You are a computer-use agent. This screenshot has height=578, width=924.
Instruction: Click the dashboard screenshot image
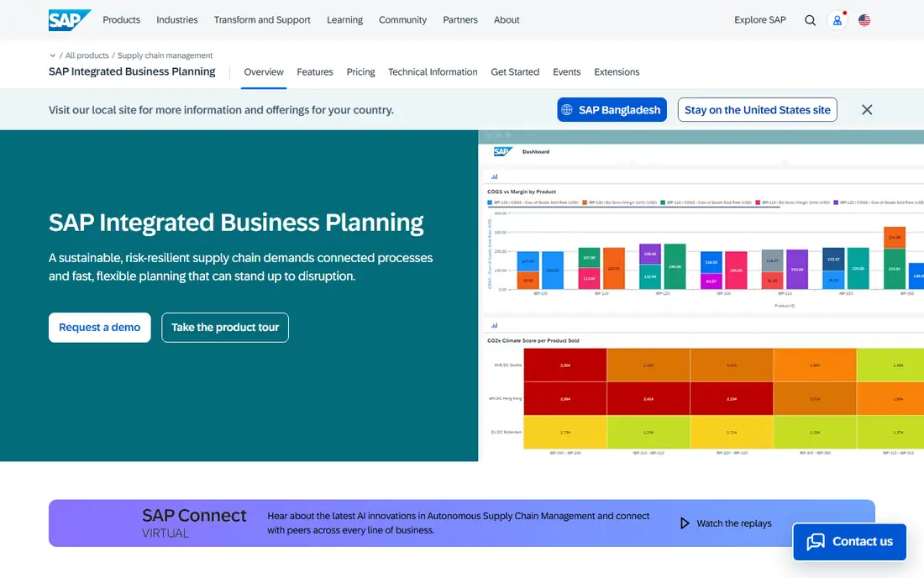tap(701, 296)
